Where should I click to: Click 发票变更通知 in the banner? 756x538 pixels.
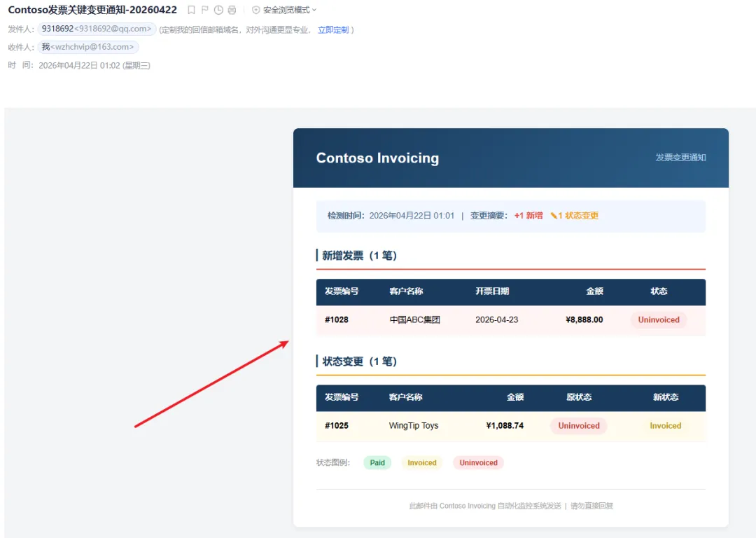click(x=680, y=158)
